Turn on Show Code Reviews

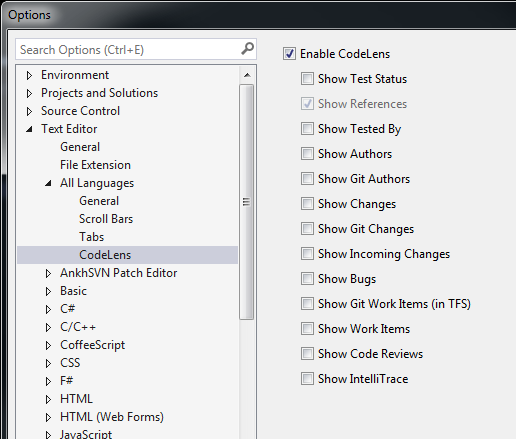tap(307, 354)
